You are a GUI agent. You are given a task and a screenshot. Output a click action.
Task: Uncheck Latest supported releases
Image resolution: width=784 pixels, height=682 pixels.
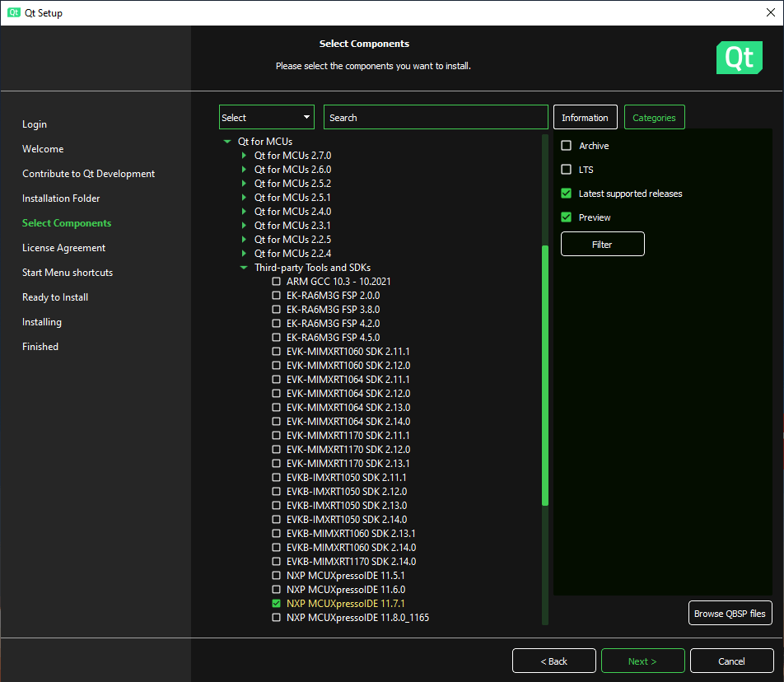566,194
